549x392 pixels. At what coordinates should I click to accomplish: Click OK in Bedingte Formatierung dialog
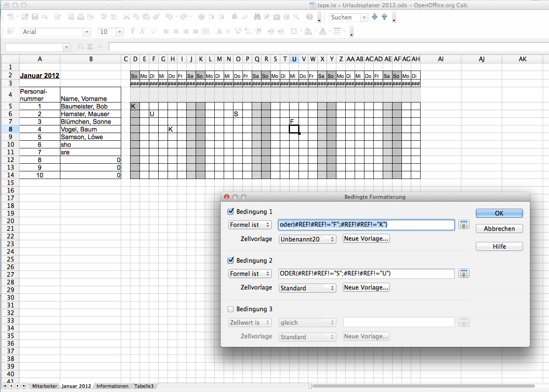(499, 213)
